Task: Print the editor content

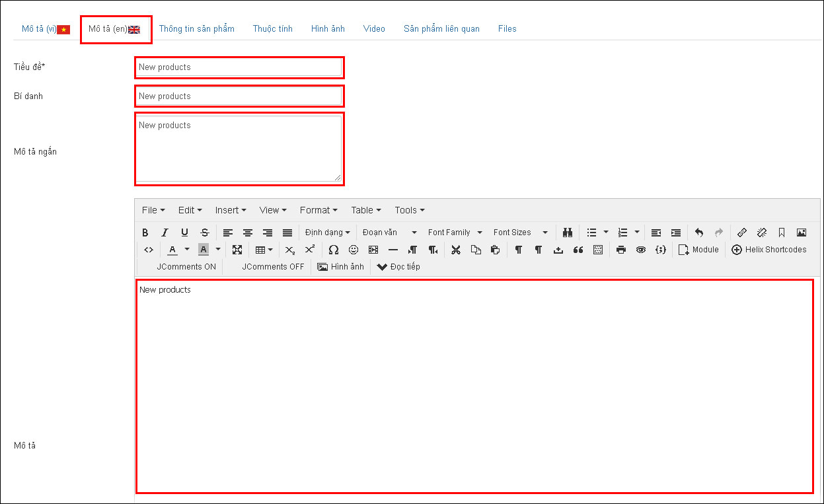Action: [621, 250]
